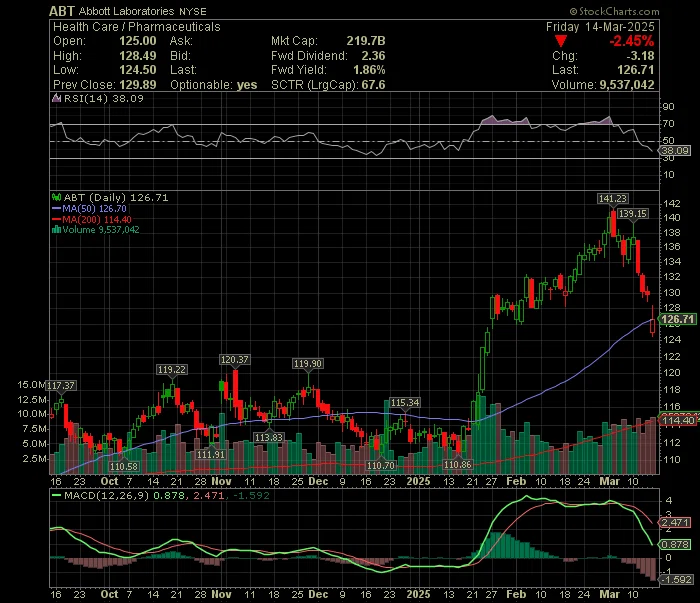This screenshot has width=700, height=603.
Task: Click the Mkt Cap value 219.7B
Action: (x=366, y=41)
